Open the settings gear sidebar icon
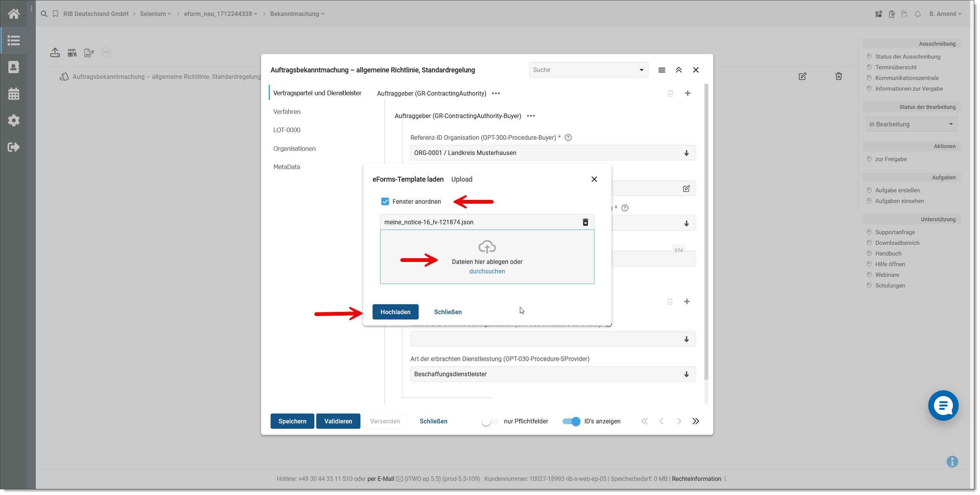 click(x=14, y=120)
